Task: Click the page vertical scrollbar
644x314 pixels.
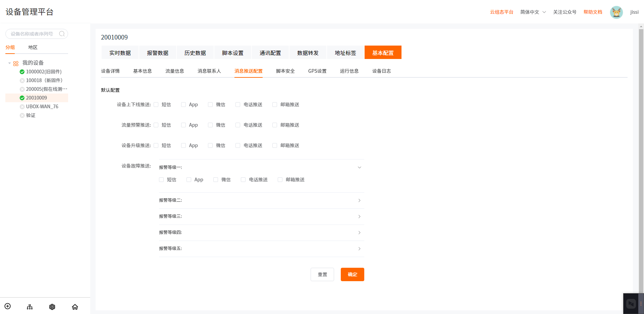Action: tap(641, 161)
